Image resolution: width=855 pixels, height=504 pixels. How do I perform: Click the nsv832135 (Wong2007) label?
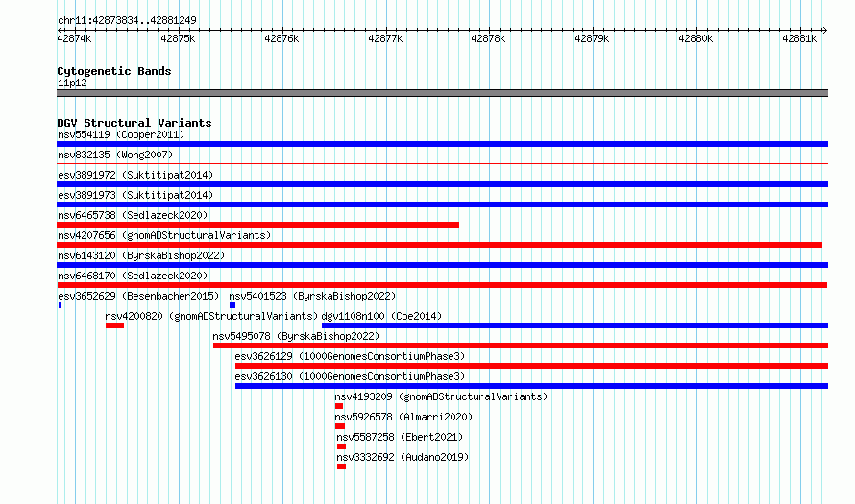pos(115,155)
